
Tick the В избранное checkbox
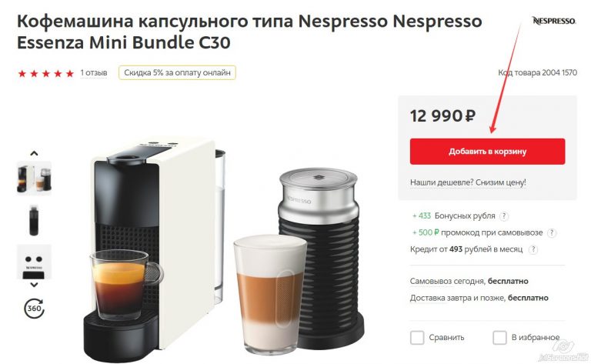(x=499, y=337)
